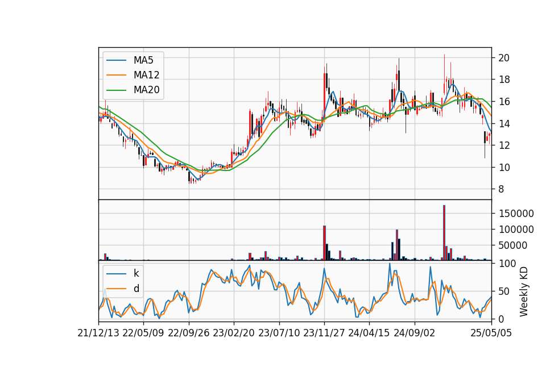Click the volume axis value 100000
546x392 pixels.
coord(516,230)
